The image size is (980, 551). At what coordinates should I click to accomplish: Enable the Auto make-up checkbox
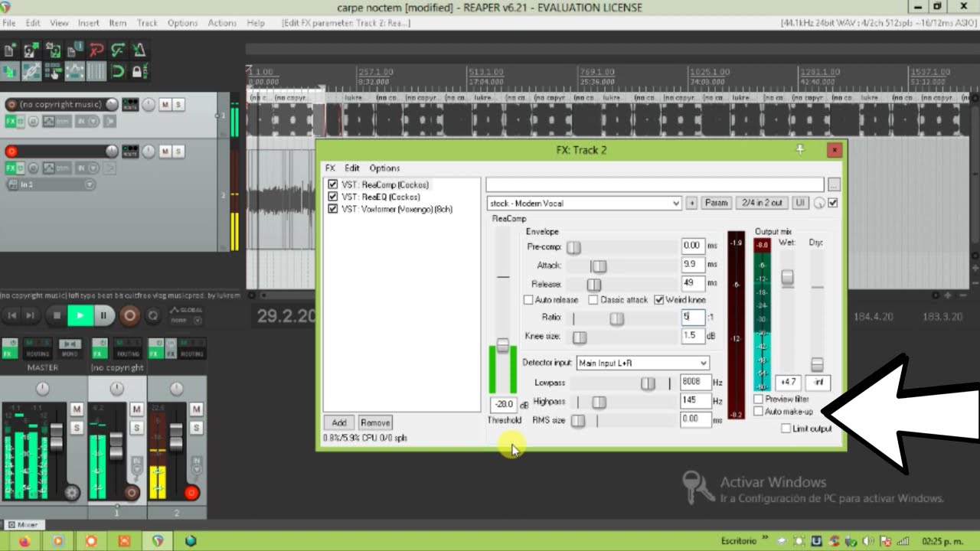(759, 412)
